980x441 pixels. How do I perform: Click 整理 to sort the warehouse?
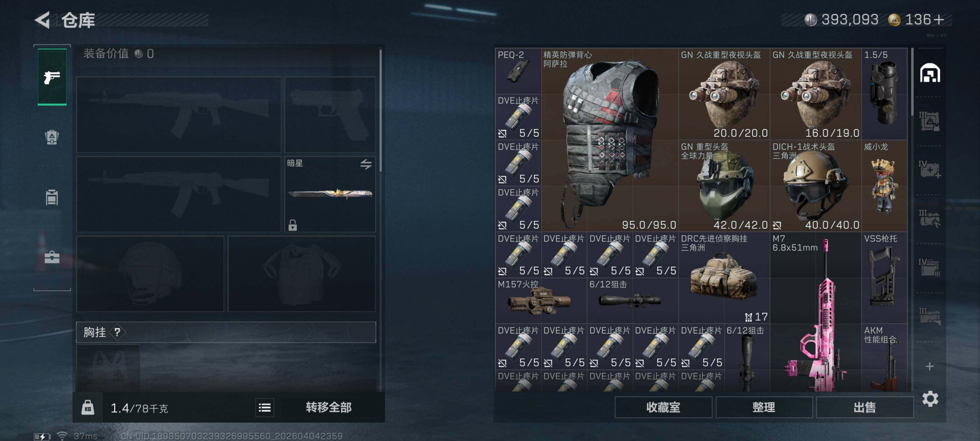pyautogui.click(x=764, y=407)
